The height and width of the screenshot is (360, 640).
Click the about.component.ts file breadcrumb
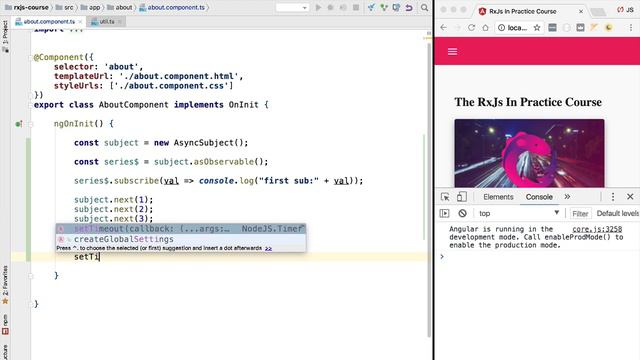[172, 7]
